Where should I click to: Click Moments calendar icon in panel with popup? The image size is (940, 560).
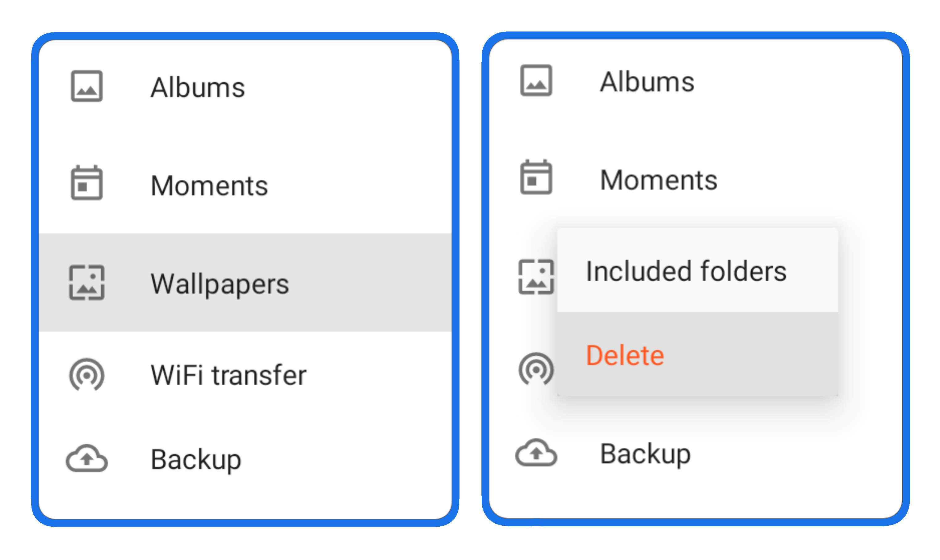click(x=536, y=177)
